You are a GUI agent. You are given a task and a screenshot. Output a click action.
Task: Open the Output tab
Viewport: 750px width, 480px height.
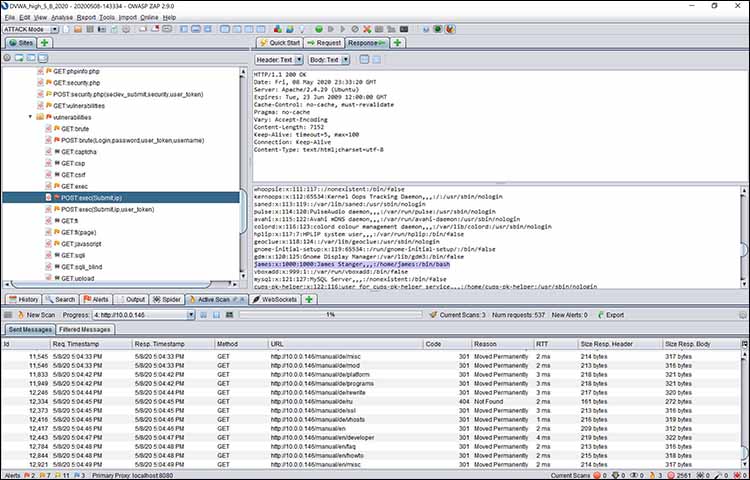coord(131,300)
